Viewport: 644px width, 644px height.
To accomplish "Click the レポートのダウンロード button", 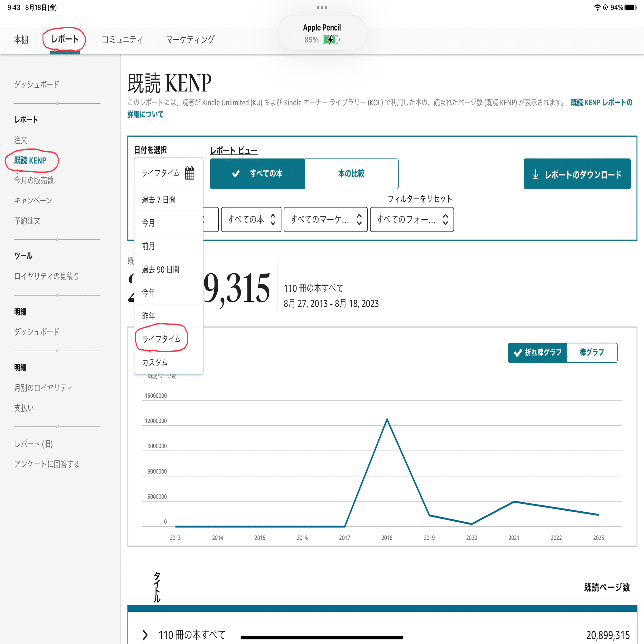I will pyautogui.click(x=577, y=174).
